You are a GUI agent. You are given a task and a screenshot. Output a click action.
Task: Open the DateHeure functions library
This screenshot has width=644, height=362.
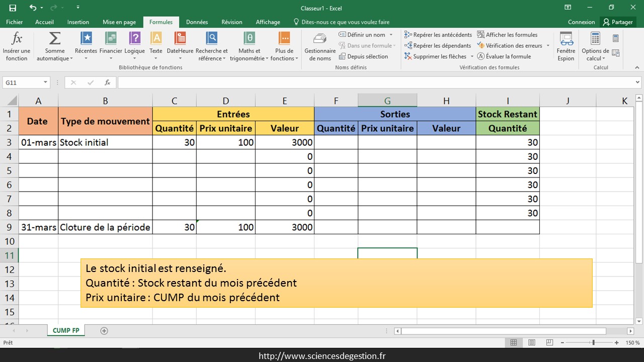[180, 46]
